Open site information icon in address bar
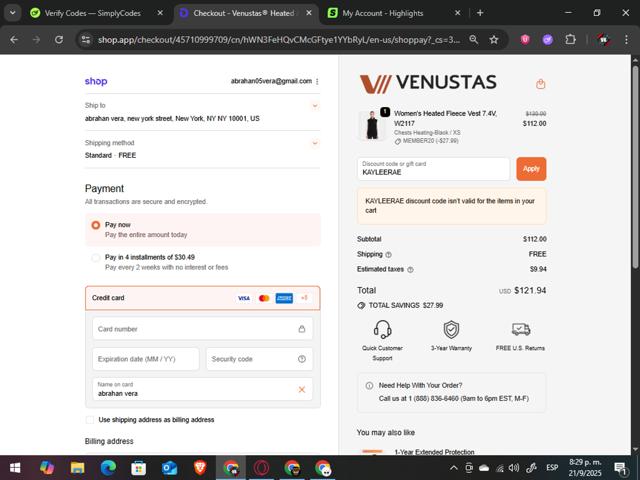This screenshot has width=640, height=480. click(x=86, y=40)
